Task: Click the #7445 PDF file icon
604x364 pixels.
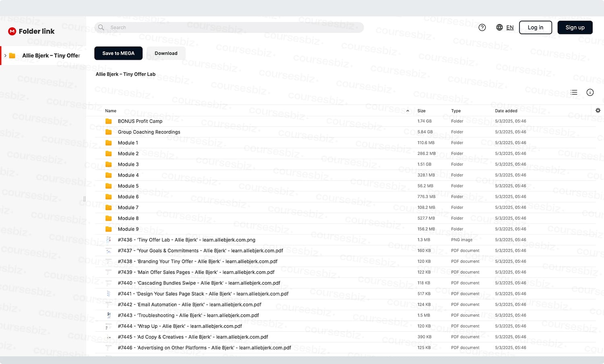Action: pyautogui.click(x=108, y=337)
